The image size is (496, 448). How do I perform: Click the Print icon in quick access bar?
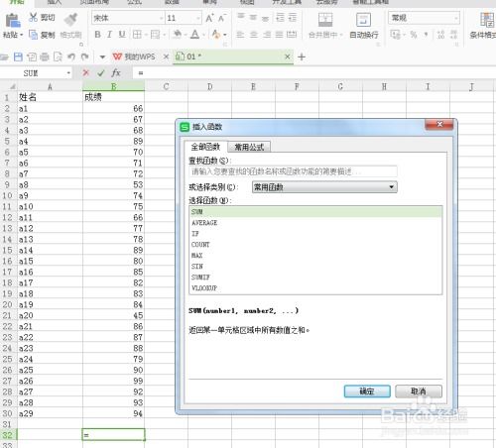point(45,56)
